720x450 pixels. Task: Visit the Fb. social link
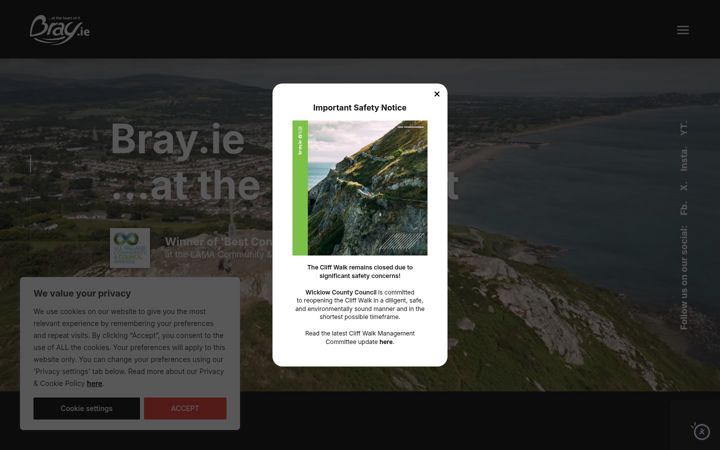tap(684, 208)
